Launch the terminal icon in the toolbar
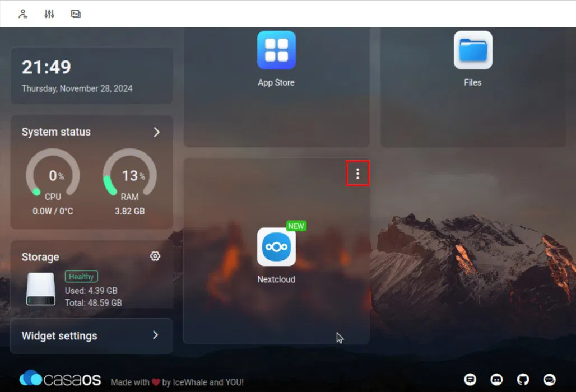 [76, 13]
